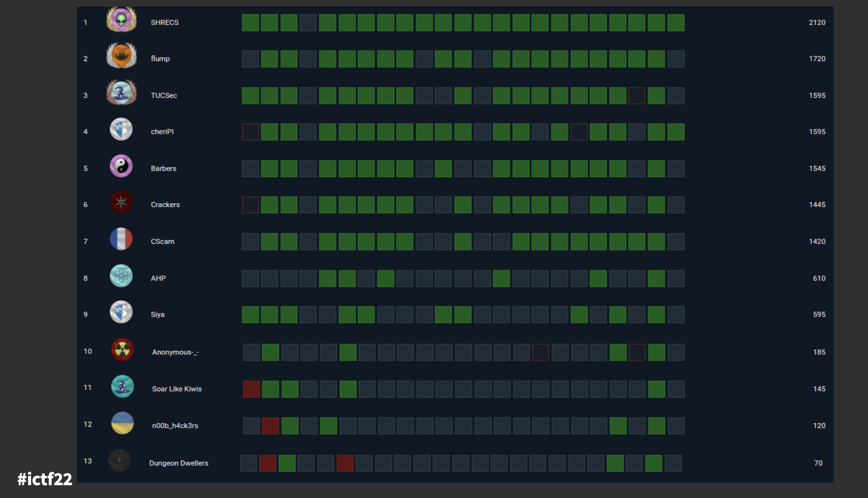Click the AHP atom avatar
The height and width of the screenshot is (498, 868).
click(121, 276)
